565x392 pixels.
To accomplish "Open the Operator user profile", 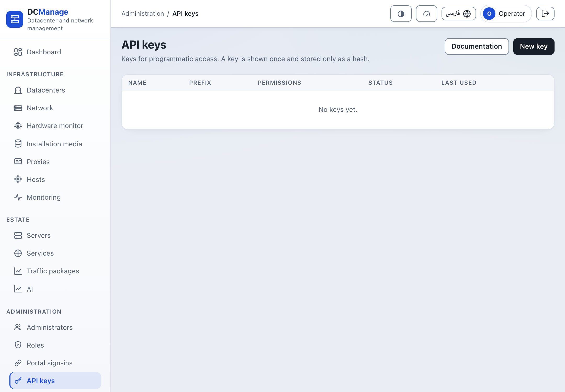I will [506, 14].
